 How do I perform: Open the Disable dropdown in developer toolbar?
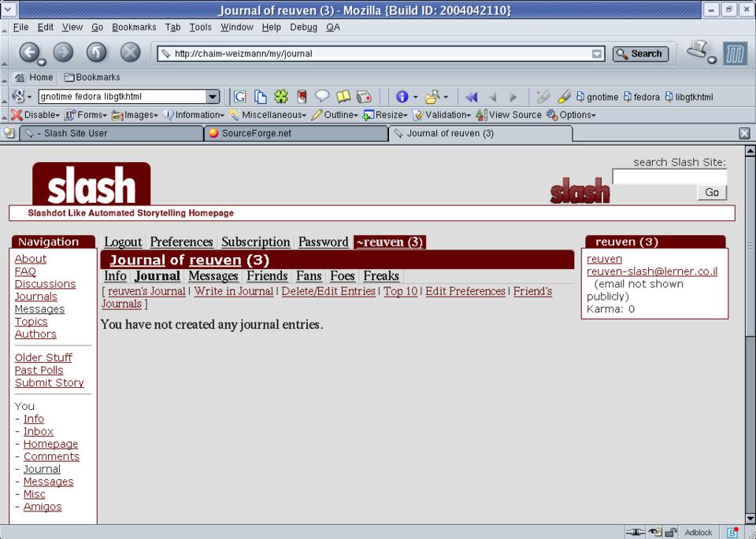[x=35, y=115]
